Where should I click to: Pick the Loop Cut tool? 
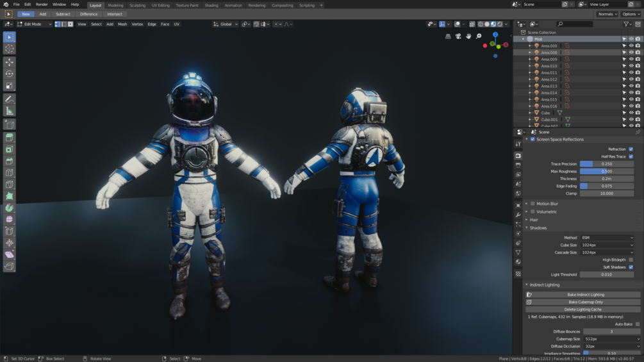pos(9,172)
